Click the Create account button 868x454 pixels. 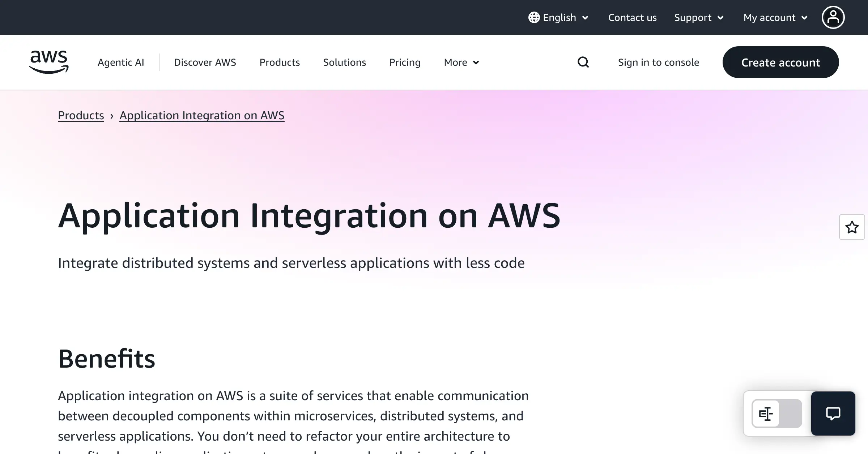click(x=780, y=62)
